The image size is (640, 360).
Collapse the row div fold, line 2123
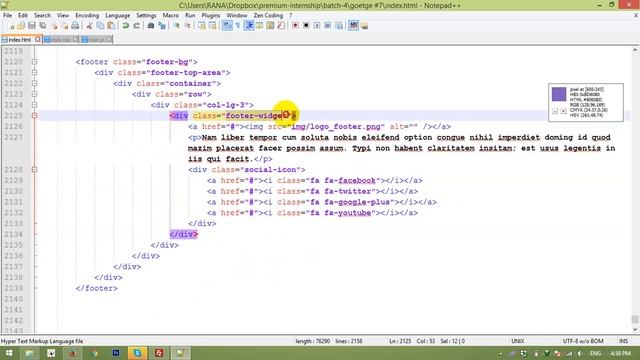pyautogui.click(x=34, y=94)
